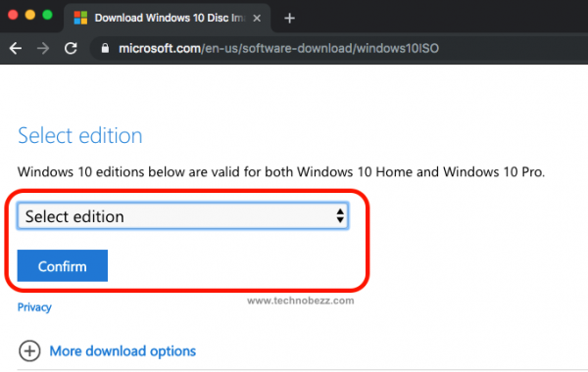Click the browser forward arrow
588x372 pixels.
point(43,48)
